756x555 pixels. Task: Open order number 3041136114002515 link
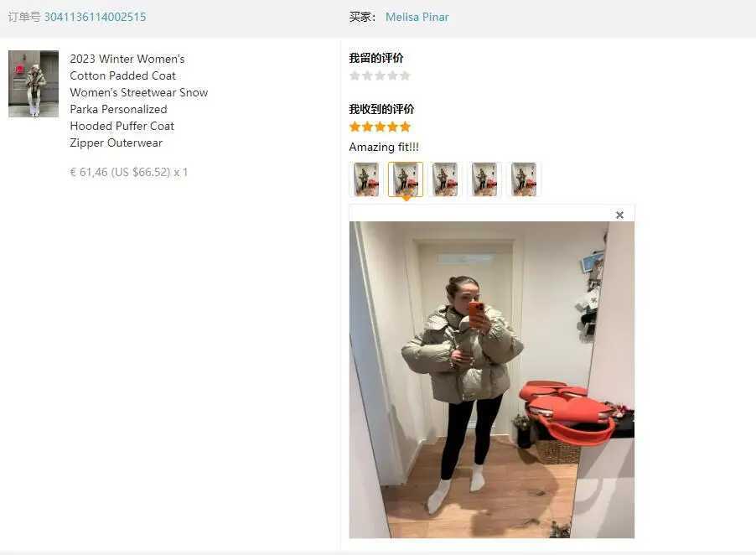(x=95, y=17)
